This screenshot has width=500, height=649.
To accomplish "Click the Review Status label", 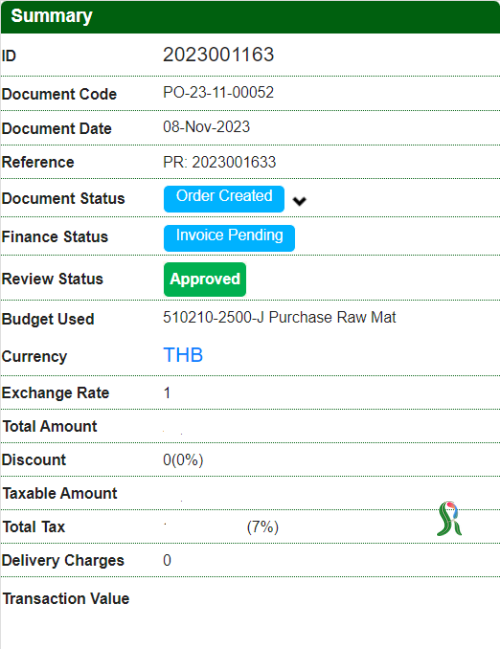I will pyautogui.click(x=53, y=279).
